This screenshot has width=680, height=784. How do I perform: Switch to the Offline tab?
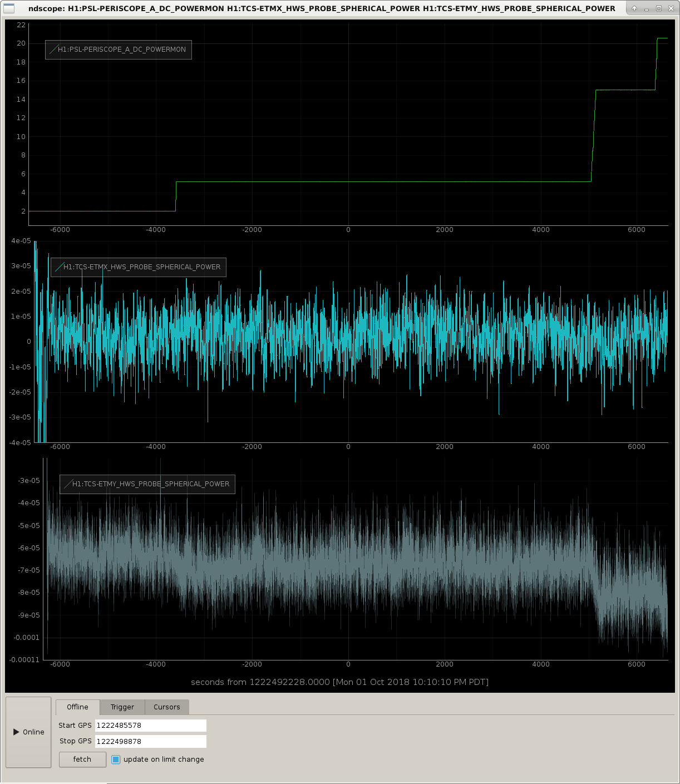coord(77,707)
